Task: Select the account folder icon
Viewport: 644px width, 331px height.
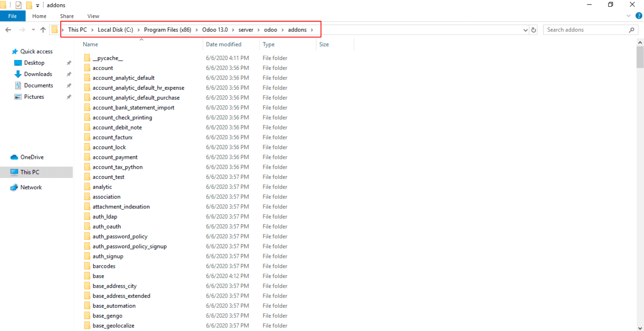Action: pyautogui.click(x=87, y=68)
